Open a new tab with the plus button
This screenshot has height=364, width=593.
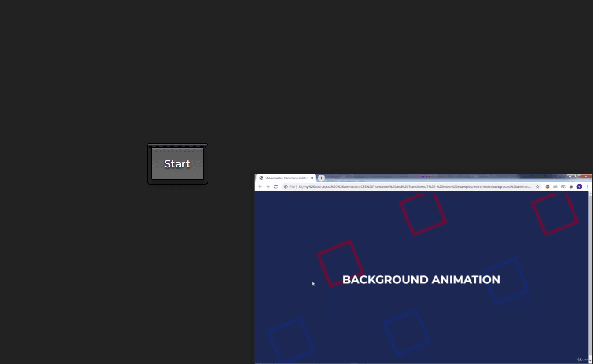click(x=321, y=178)
